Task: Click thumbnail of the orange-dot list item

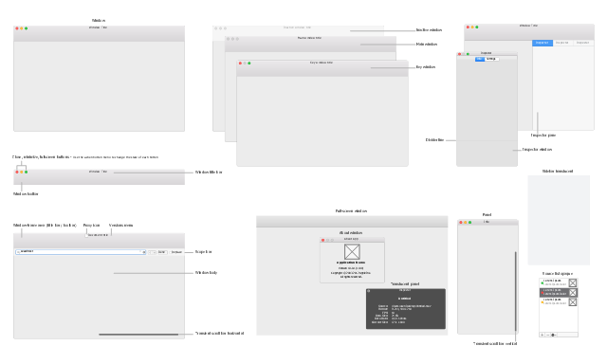Action: pos(573,302)
